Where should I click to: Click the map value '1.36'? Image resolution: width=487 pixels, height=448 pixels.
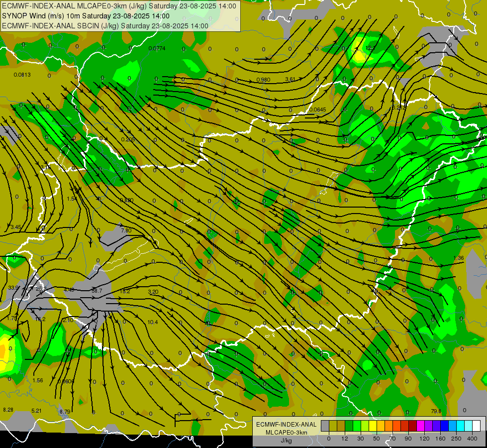[459, 258]
